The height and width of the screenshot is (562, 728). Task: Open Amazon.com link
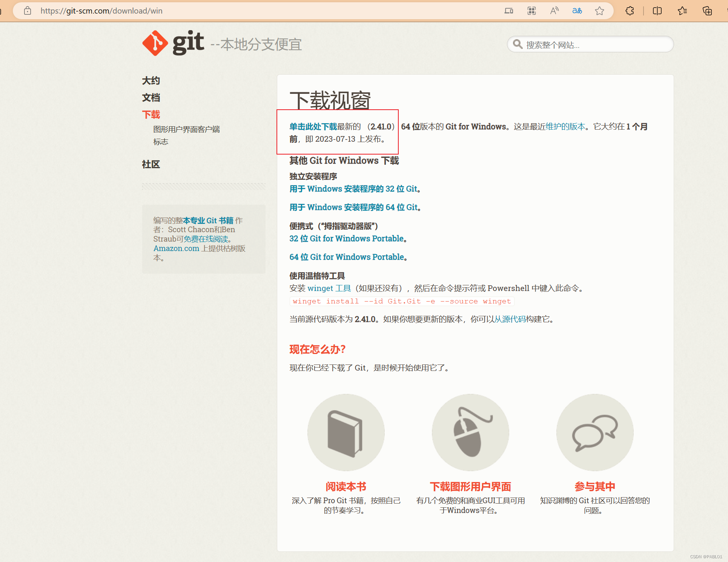176,248
